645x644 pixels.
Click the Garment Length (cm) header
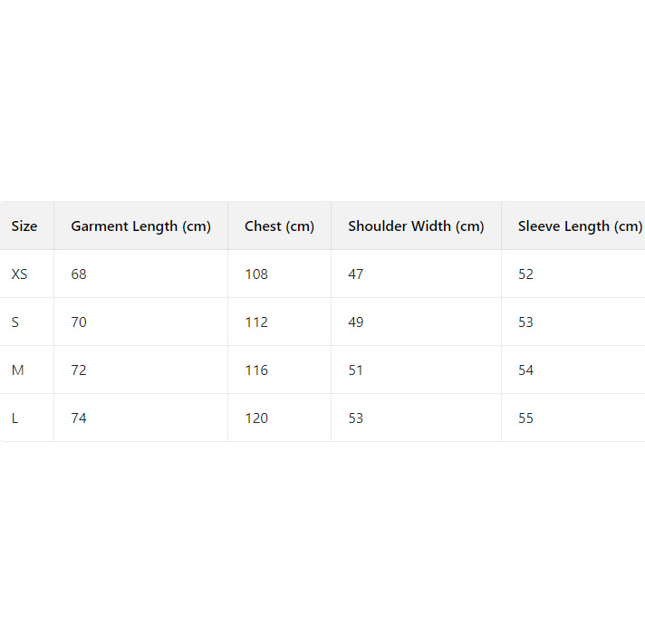tap(140, 226)
